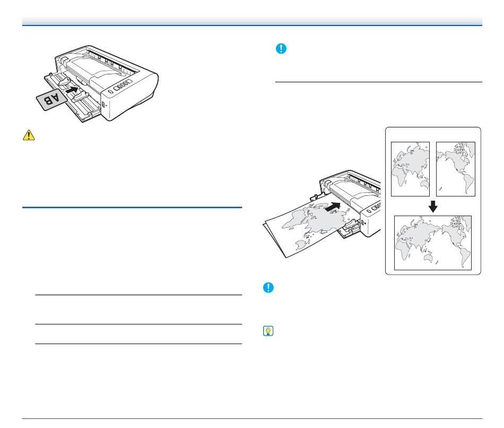Click the black arrow on the folded map illustration
Viewport: 504px width, 428px height.
coord(332,207)
